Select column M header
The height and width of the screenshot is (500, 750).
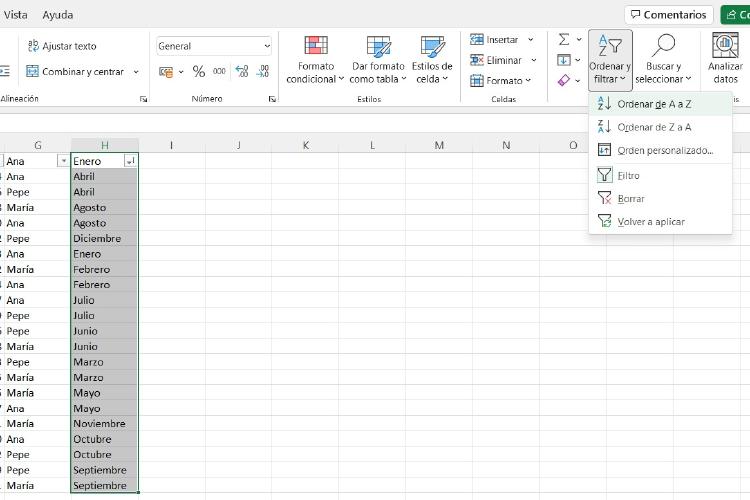coord(439,145)
